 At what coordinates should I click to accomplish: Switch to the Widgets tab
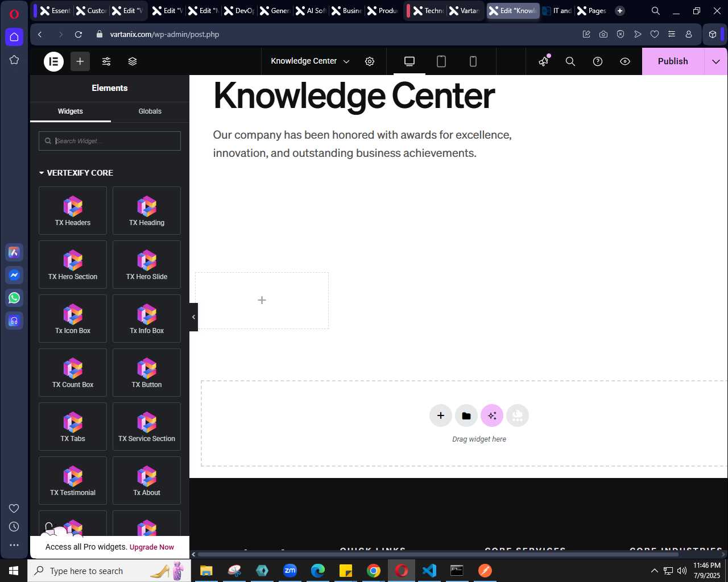tap(71, 111)
